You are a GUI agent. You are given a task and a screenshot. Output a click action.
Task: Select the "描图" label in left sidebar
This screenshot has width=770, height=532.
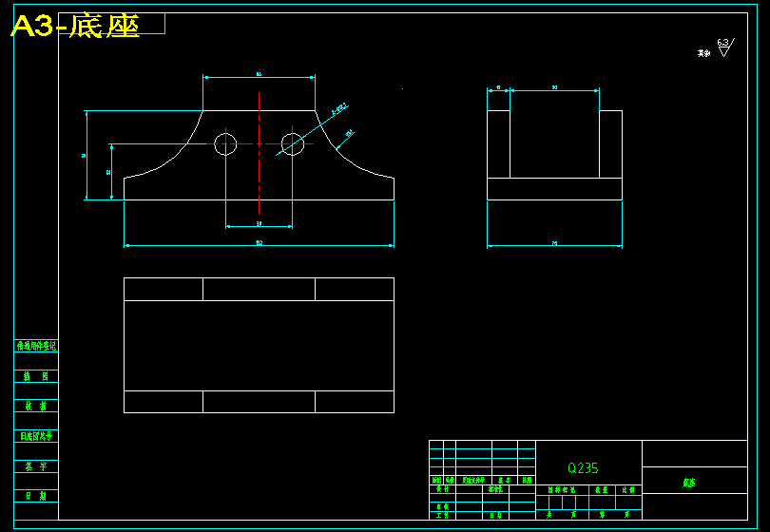36,376
